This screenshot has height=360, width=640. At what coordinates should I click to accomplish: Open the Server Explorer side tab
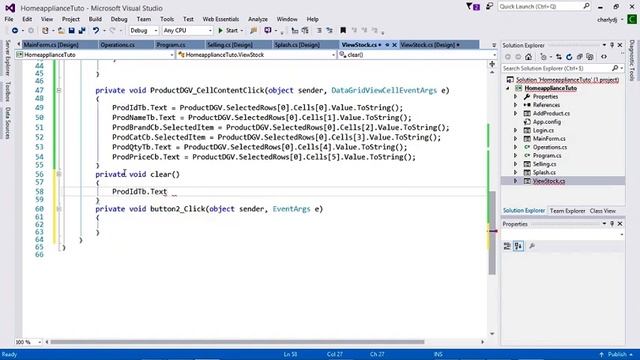click(x=7, y=58)
